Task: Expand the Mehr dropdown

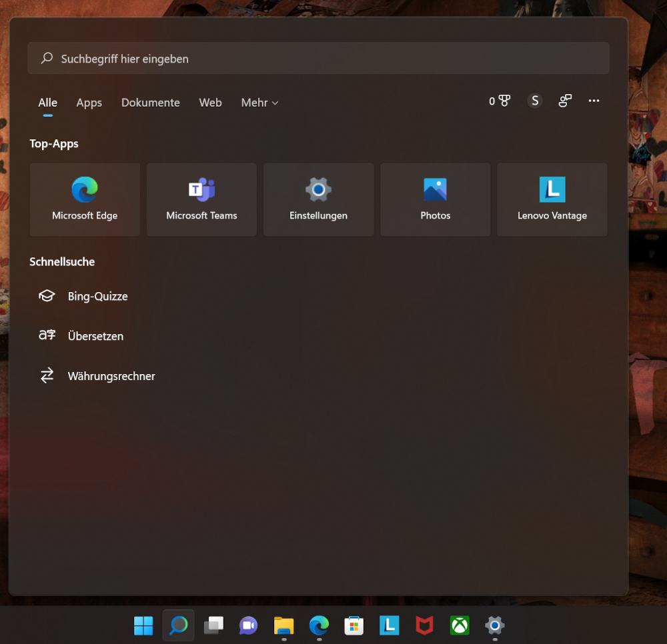Action: click(x=259, y=103)
